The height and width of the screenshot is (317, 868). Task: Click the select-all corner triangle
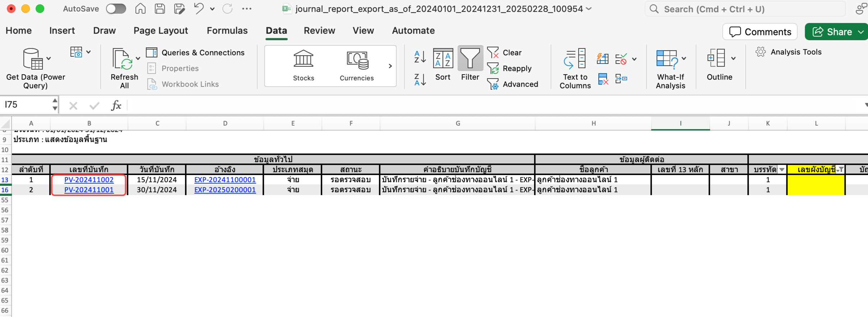(x=5, y=124)
